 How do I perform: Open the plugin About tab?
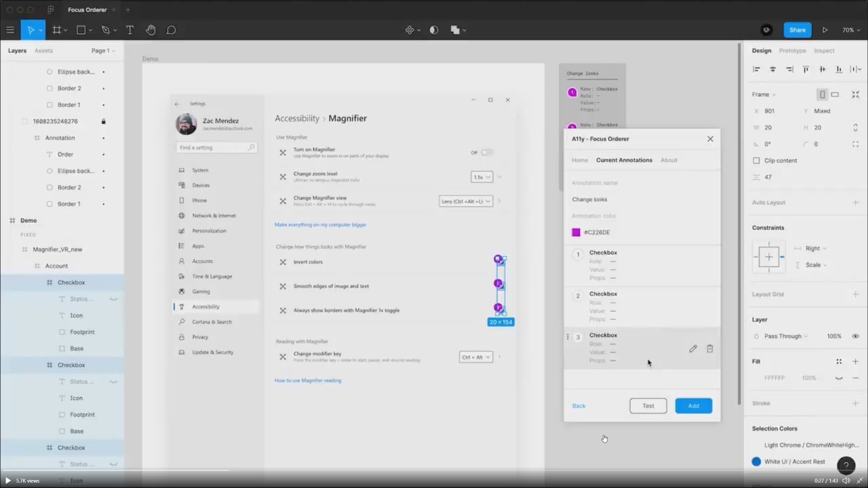click(x=669, y=160)
